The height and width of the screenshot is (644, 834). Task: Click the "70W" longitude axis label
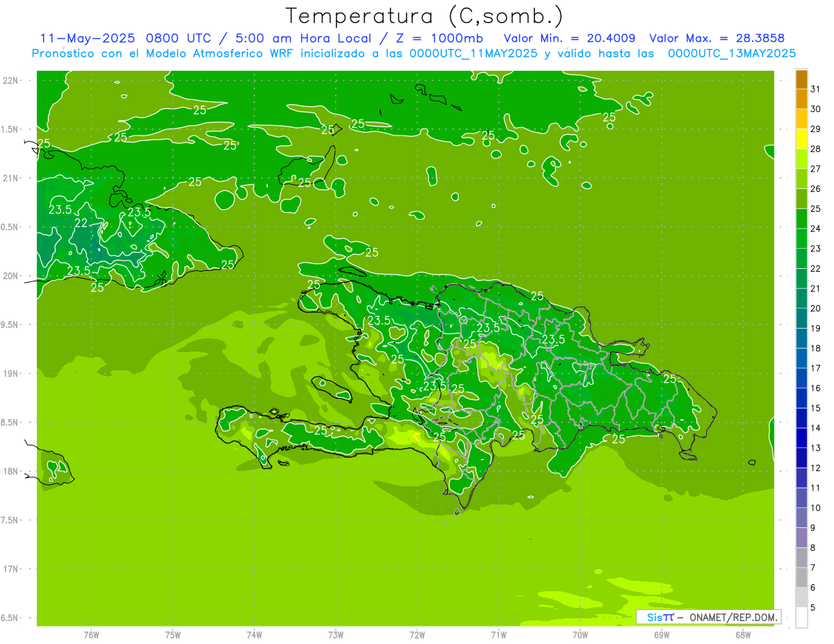click(x=580, y=634)
